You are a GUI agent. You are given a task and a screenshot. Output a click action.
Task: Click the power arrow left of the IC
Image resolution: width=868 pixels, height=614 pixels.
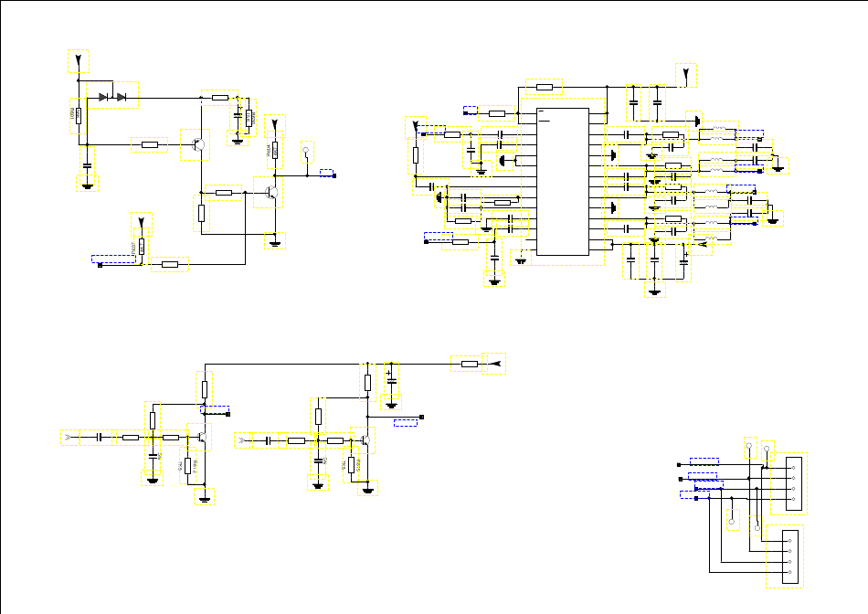pos(416,127)
